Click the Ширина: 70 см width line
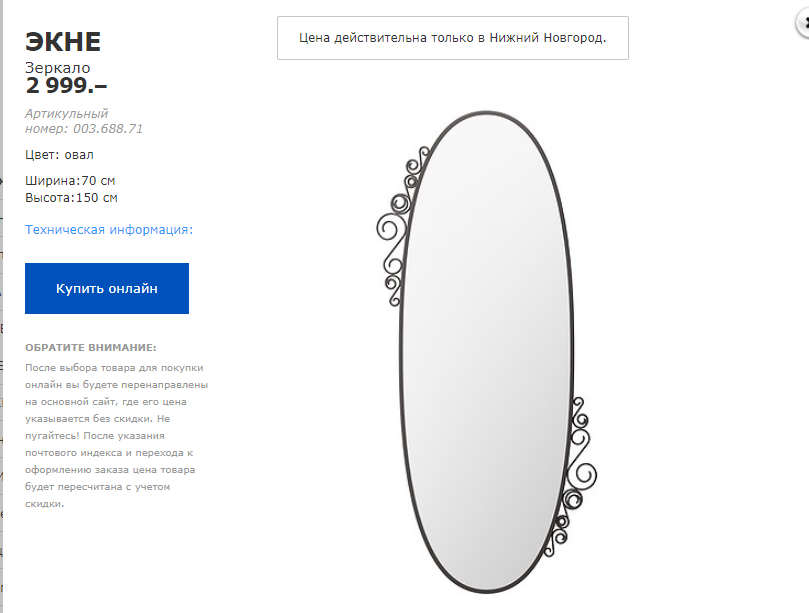The height and width of the screenshot is (613, 809). pyautogui.click(x=71, y=181)
